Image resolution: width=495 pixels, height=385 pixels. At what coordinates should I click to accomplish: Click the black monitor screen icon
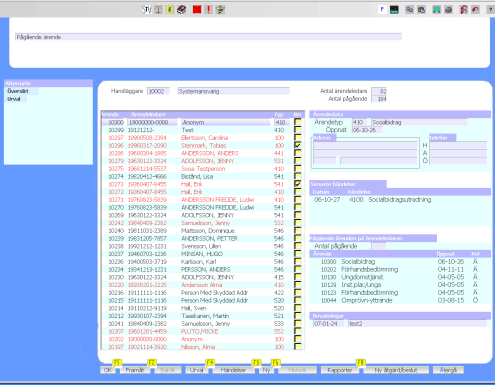tap(394, 10)
